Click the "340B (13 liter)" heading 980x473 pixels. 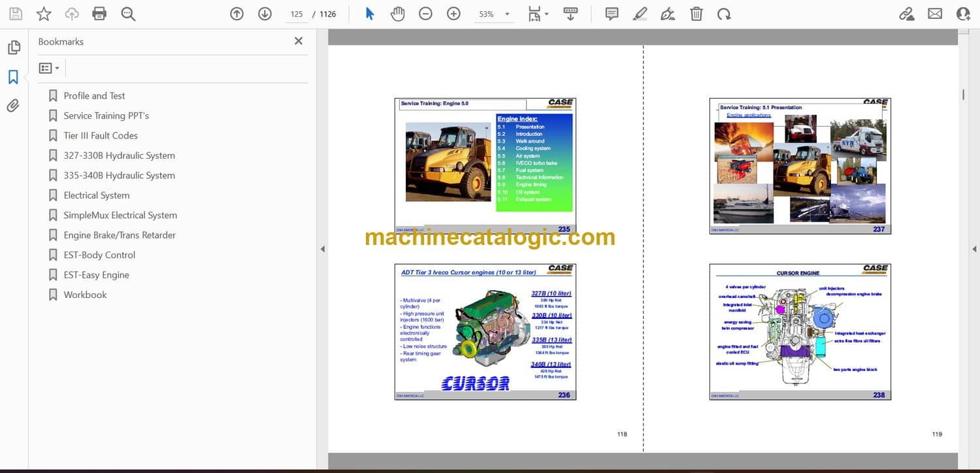tap(551, 365)
